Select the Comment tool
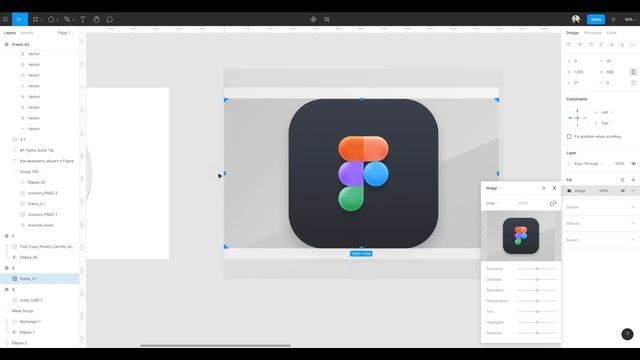Viewport: 640px width, 360px height. [x=110, y=19]
